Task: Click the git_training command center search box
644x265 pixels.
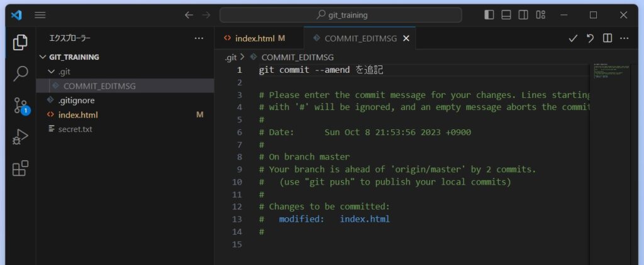Action: [340, 15]
